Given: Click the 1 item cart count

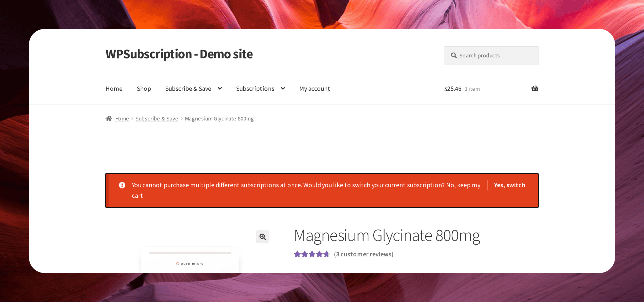Looking at the screenshot, I should click(x=472, y=89).
